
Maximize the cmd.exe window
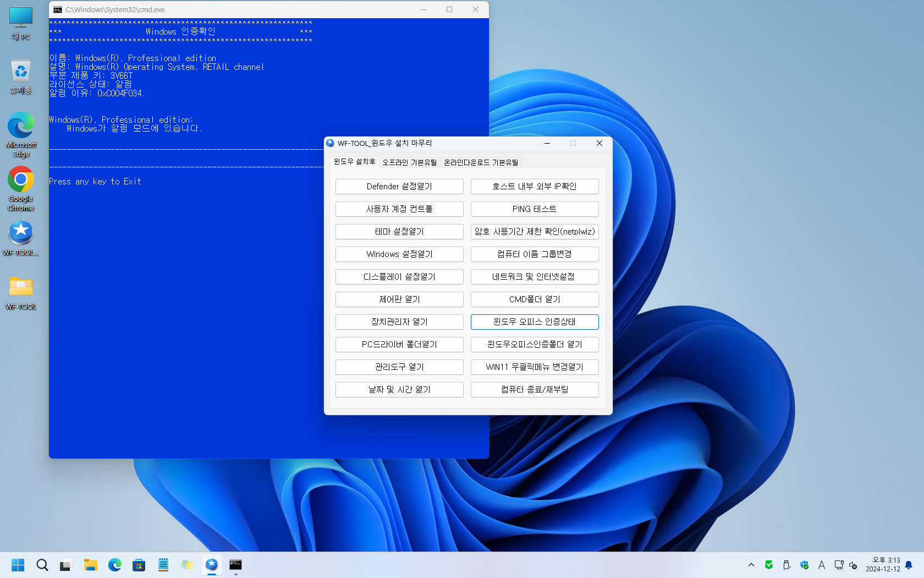(x=449, y=9)
